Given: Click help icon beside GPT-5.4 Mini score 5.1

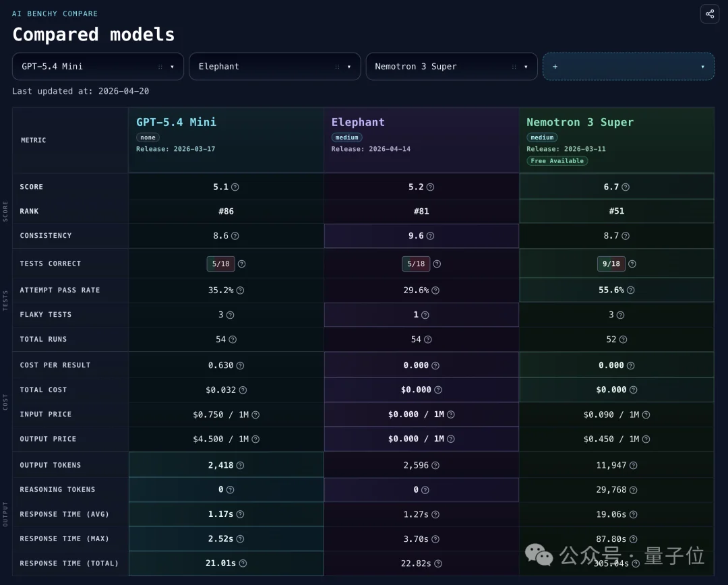Looking at the screenshot, I should 235,187.
